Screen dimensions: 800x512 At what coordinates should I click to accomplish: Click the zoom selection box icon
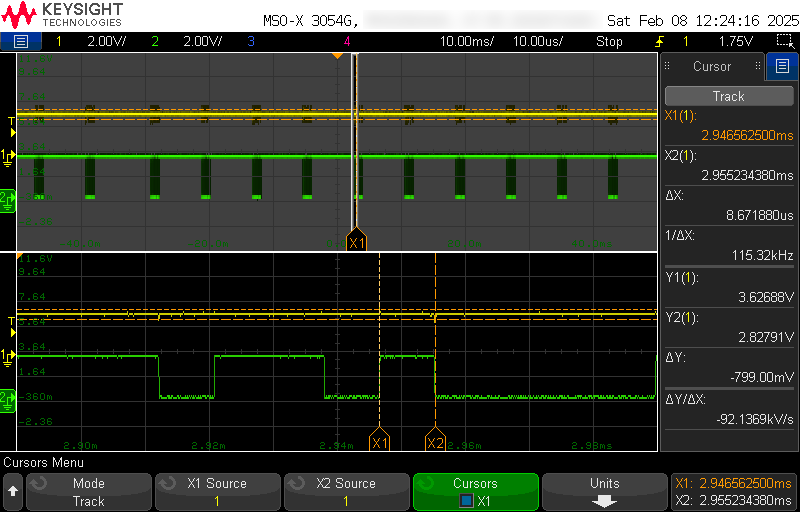pyautogui.click(x=785, y=41)
